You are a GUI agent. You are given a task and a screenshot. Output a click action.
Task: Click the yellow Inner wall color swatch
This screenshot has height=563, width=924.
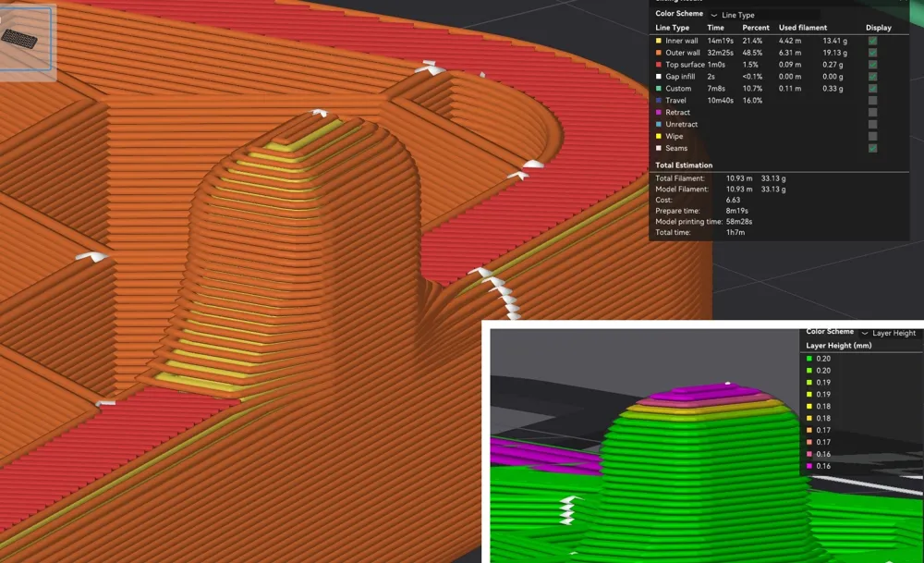click(x=658, y=41)
